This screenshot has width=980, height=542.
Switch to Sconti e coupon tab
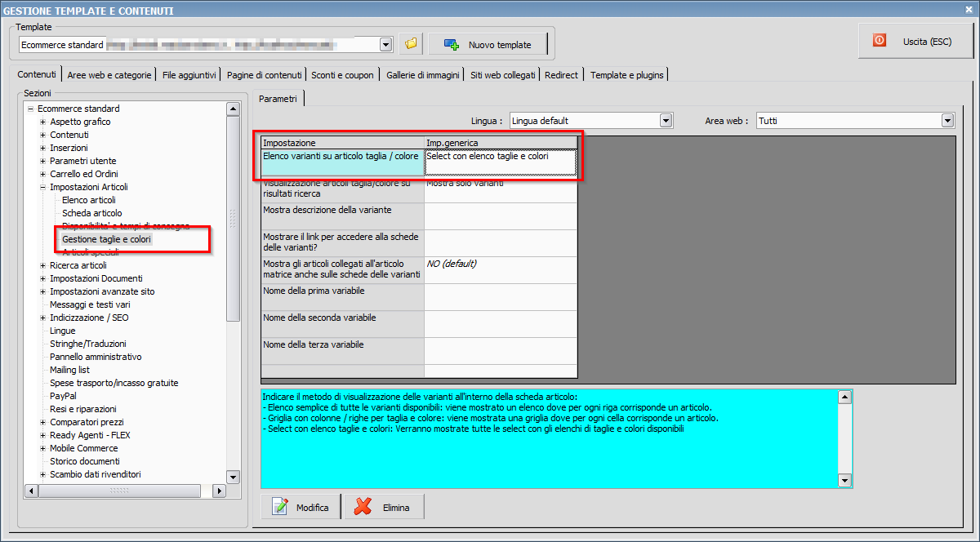[343, 74]
